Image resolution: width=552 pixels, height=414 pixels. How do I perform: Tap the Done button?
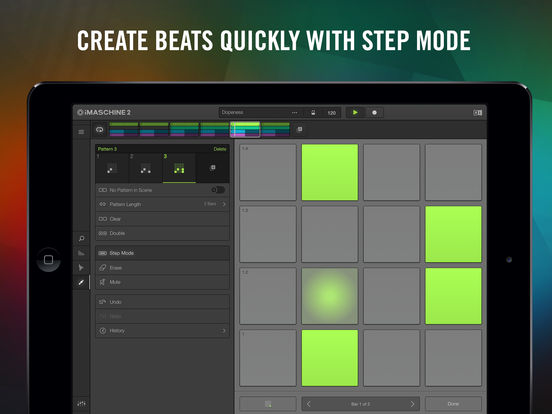(x=453, y=404)
